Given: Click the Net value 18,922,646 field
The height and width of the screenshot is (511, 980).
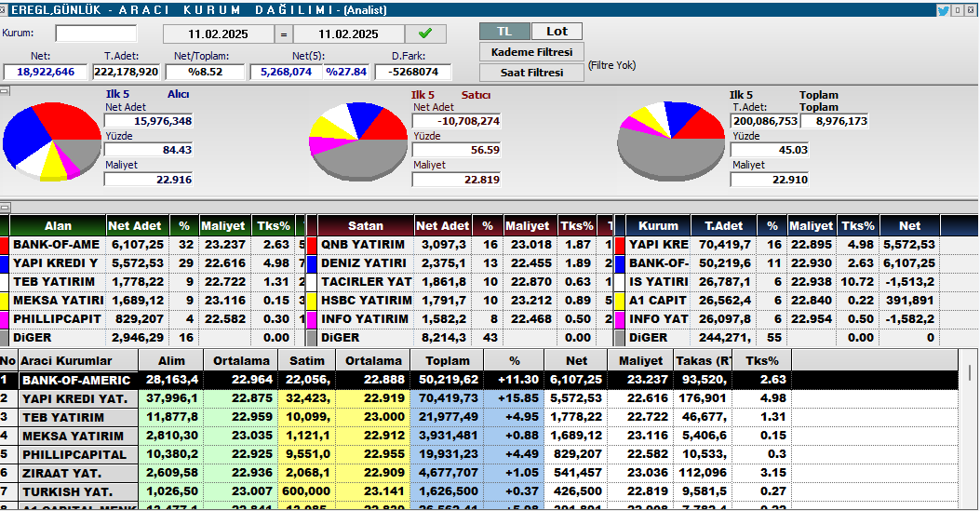Looking at the screenshot, I should pyautogui.click(x=46, y=72).
